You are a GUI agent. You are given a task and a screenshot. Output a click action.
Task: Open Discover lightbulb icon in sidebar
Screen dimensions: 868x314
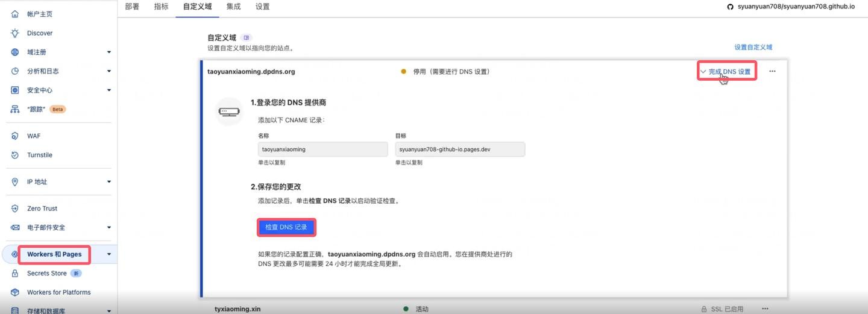click(15, 33)
